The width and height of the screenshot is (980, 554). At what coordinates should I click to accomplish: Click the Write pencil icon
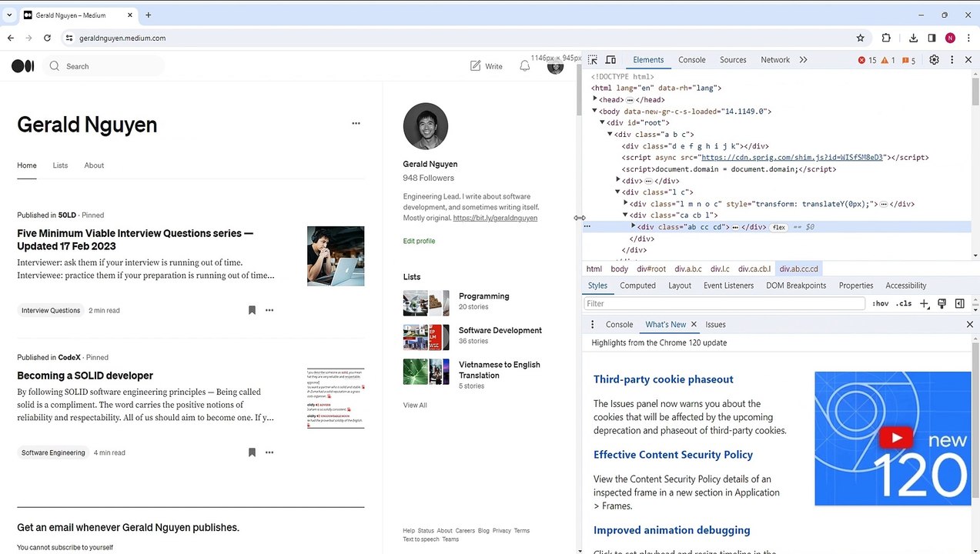point(476,66)
